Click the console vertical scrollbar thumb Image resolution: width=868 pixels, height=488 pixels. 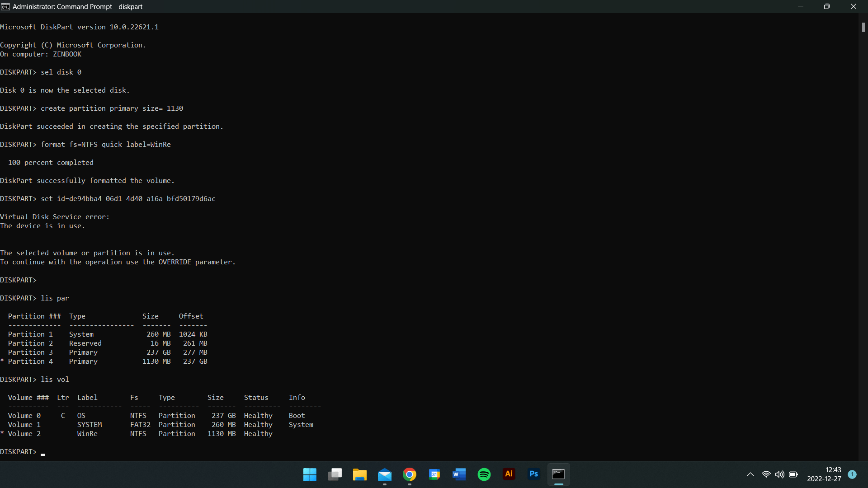pyautogui.click(x=863, y=27)
